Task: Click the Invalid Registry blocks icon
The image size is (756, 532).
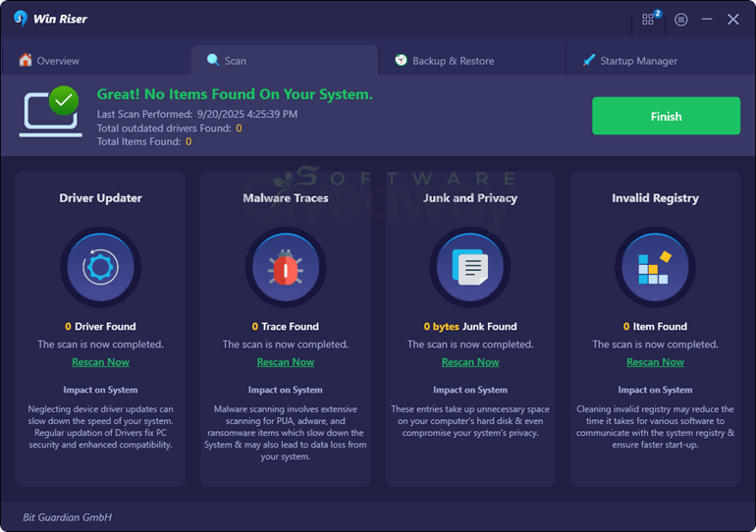Action: click(x=655, y=267)
